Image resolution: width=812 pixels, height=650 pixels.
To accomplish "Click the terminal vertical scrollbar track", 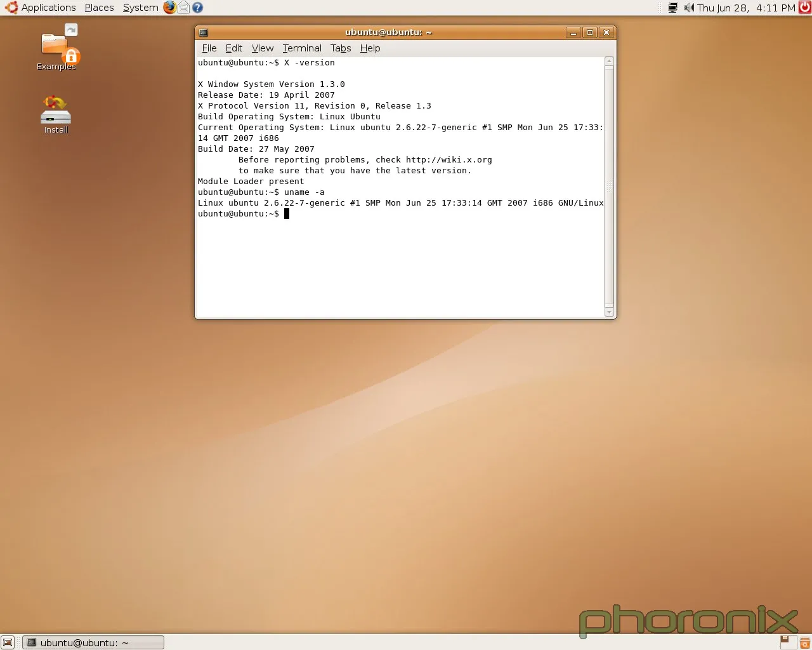I will click(610, 187).
